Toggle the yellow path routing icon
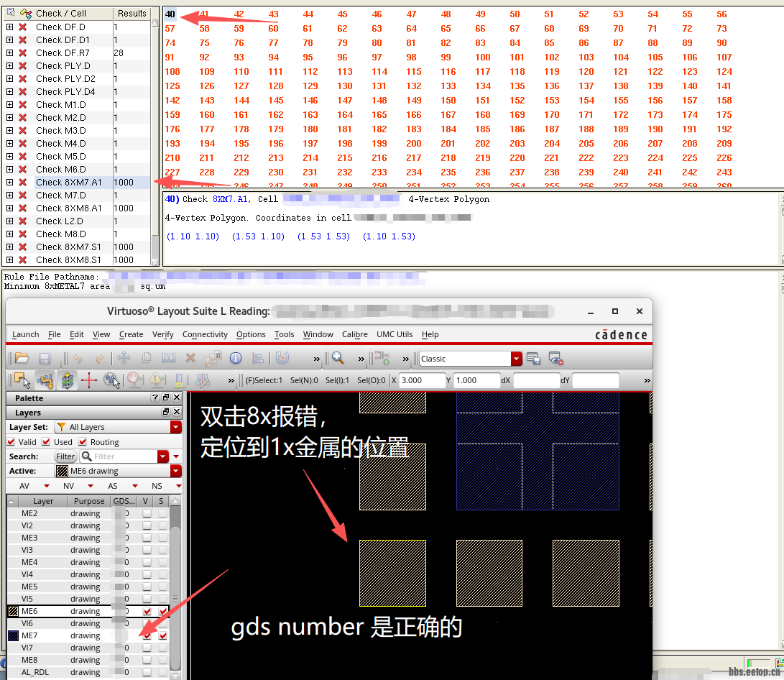The height and width of the screenshot is (680, 784). pos(45,380)
